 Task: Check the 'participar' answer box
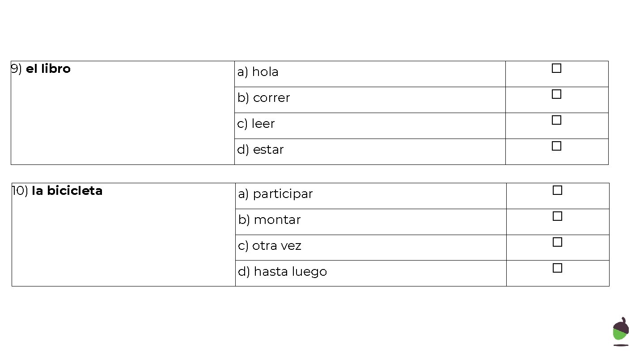(557, 190)
